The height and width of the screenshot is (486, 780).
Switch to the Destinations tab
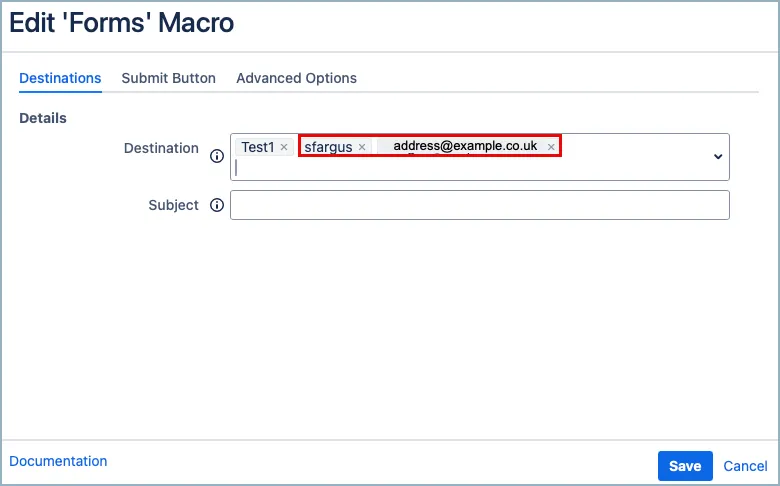(x=60, y=78)
